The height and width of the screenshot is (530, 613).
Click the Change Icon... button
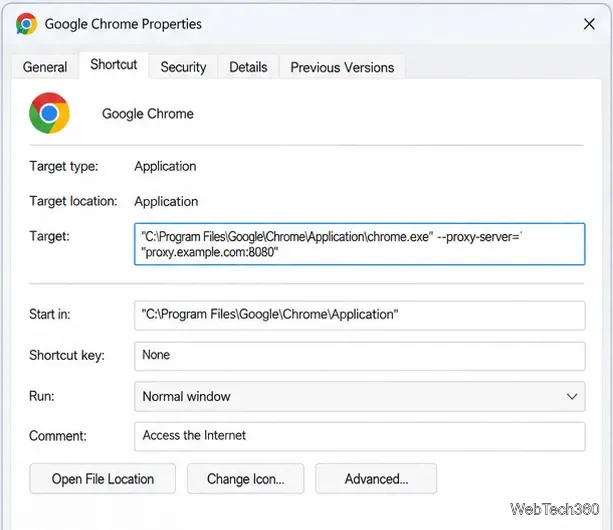[246, 479]
